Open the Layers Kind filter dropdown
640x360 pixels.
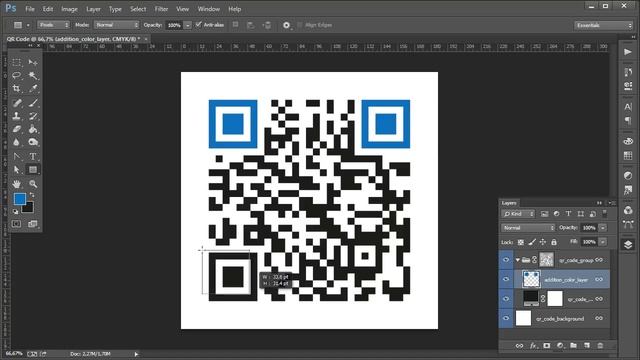click(518, 214)
